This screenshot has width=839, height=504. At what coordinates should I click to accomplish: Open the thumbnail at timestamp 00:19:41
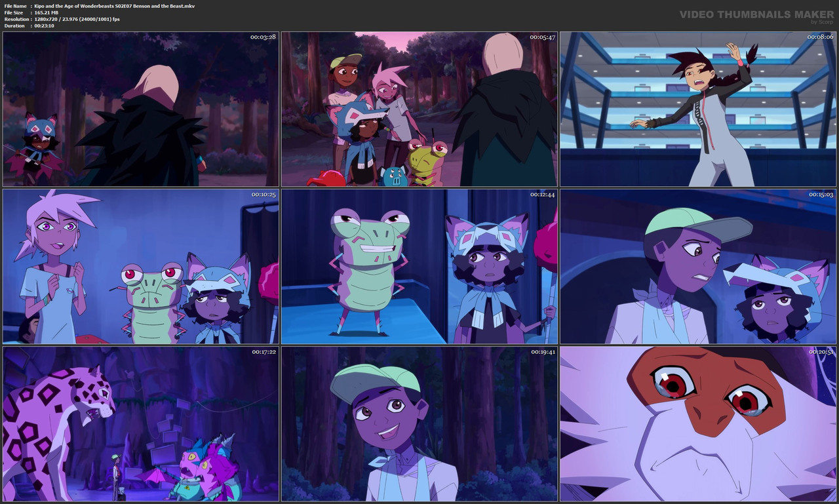tap(419, 423)
